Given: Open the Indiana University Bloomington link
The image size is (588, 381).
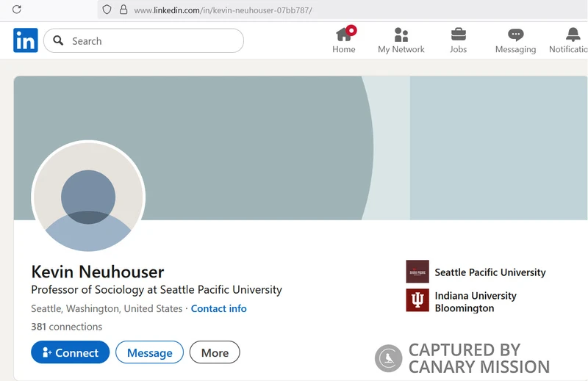Looking at the screenshot, I should click(476, 302).
